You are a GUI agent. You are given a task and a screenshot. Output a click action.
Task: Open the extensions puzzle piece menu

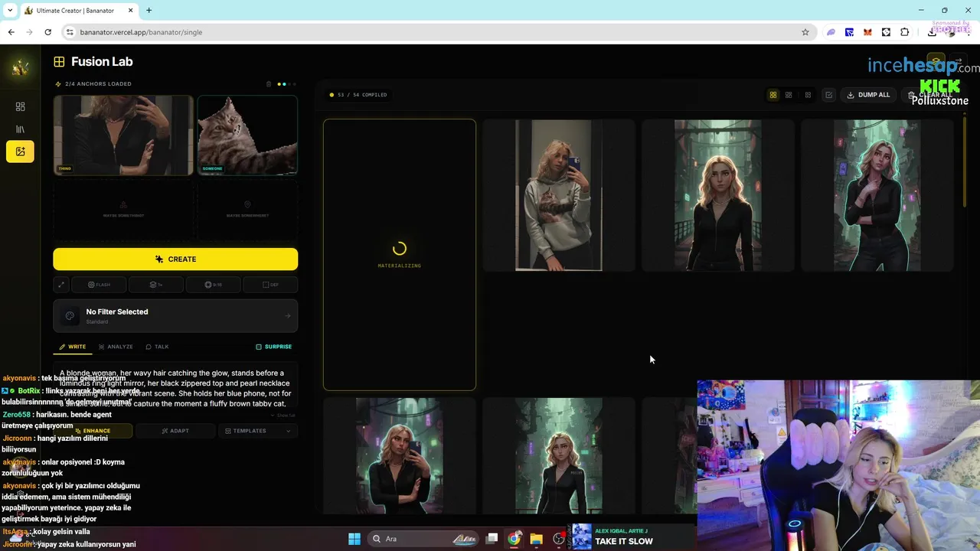click(x=904, y=32)
